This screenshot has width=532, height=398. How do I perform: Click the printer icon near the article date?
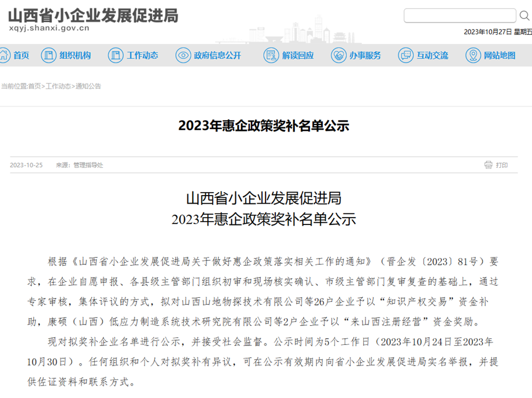(x=489, y=165)
